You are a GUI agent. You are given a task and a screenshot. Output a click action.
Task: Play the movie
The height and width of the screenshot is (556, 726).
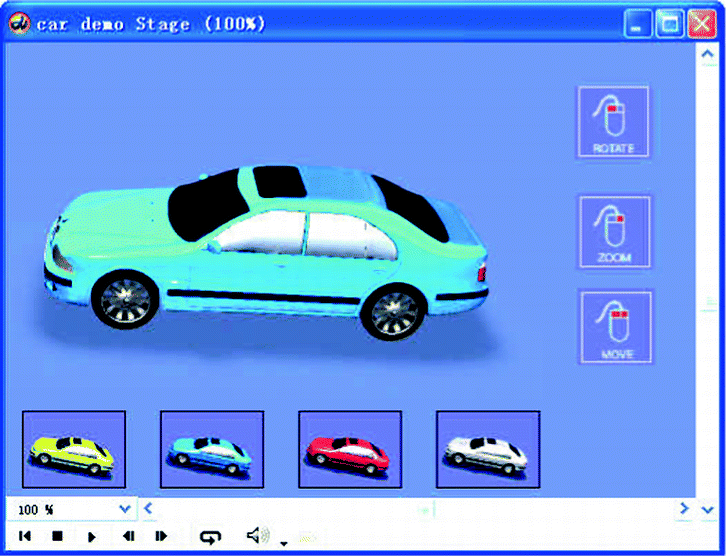(x=92, y=537)
